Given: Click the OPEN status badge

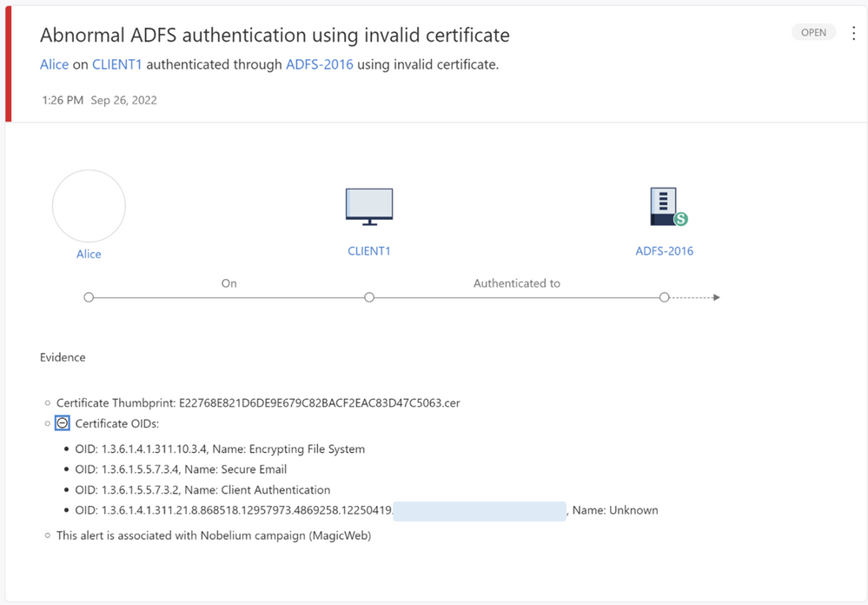Looking at the screenshot, I should tap(813, 33).
